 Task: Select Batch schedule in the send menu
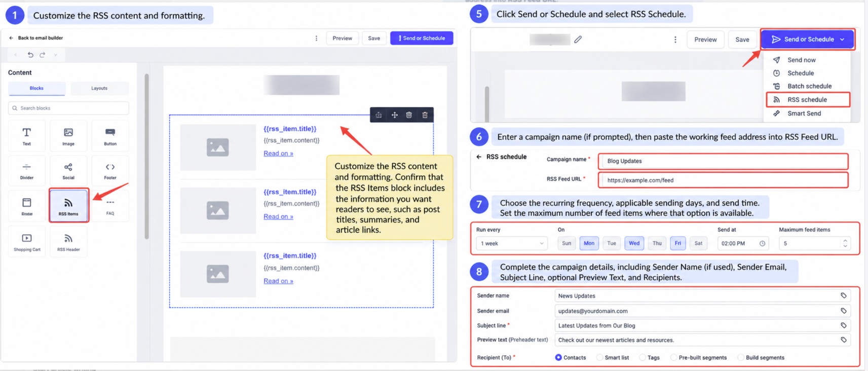(809, 86)
